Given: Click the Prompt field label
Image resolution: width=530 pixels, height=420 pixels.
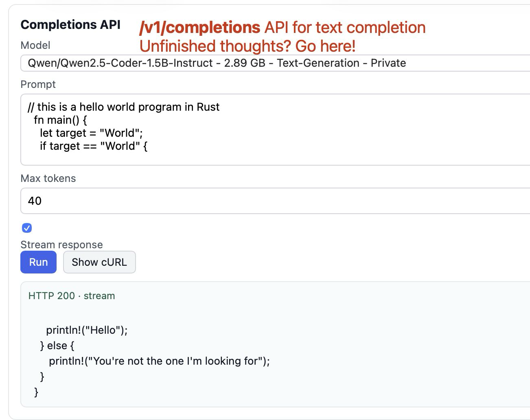Looking at the screenshot, I should (38, 84).
